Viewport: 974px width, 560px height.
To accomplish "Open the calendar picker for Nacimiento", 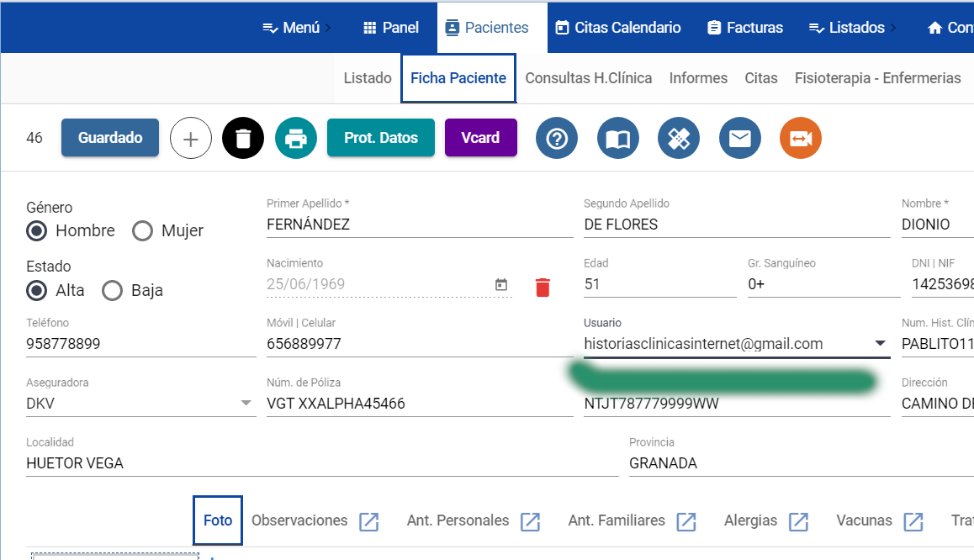I will (x=501, y=286).
